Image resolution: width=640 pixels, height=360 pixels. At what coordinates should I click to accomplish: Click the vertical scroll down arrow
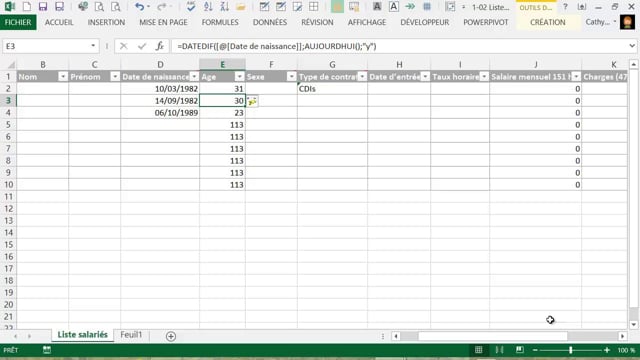(633, 325)
